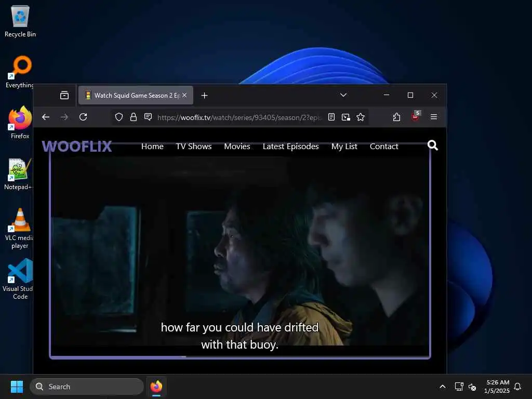Open Latest Episodes page
This screenshot has width=532, height=399.
(x=291, y=146)
